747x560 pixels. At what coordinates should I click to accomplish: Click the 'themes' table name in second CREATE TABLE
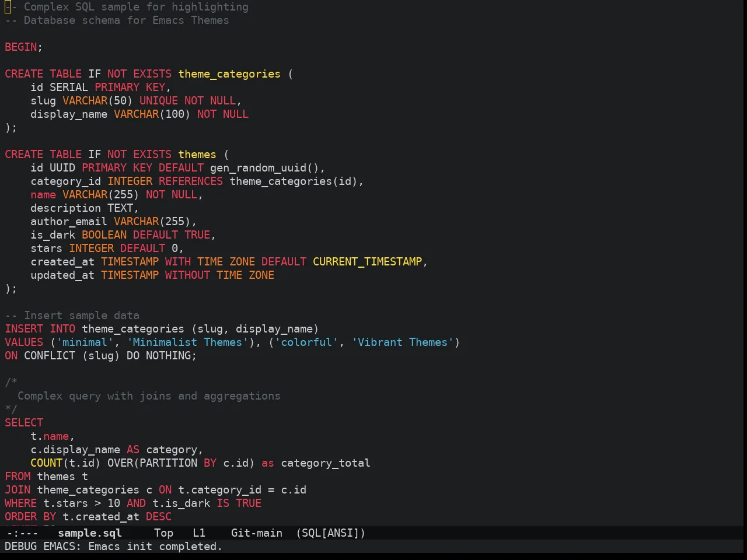[x=197, y=155]
